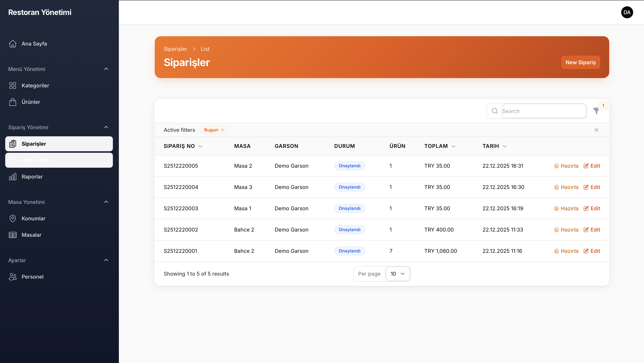Click the Search input field
The height and width of the screenshot is (363, 644).
[x=543, y=111]
